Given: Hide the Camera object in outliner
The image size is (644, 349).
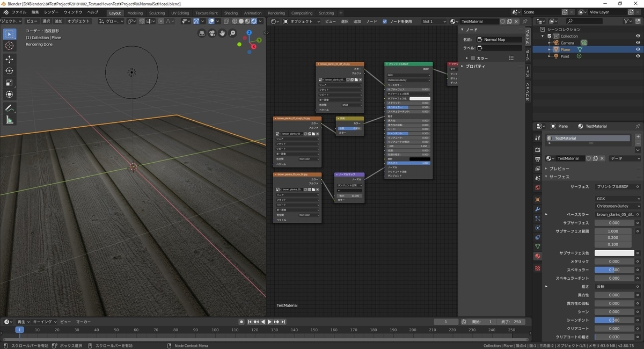Looking at the screenshot, I should tap(638, 42).
